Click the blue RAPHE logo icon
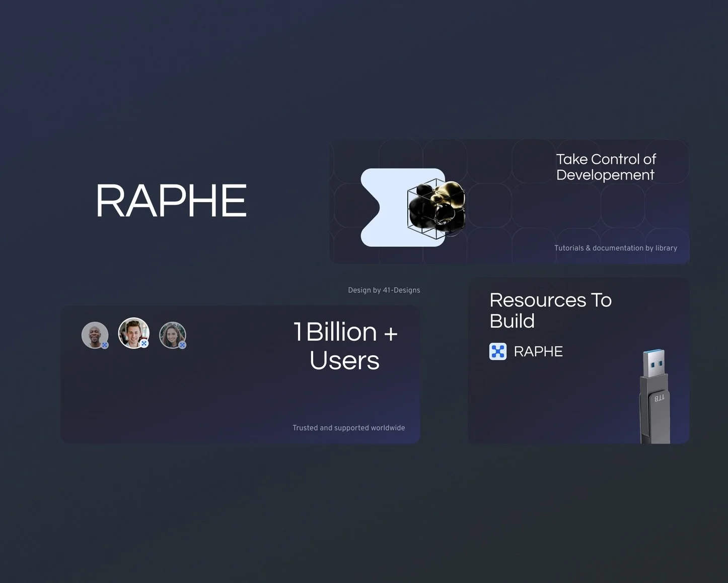The image size is (728, 583). click(x=498, y=351)
